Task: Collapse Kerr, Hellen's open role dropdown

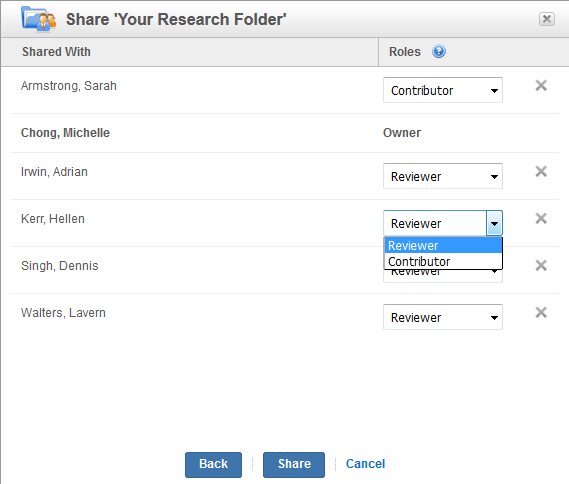Action: pyautogui.click(x=494, y=223)
